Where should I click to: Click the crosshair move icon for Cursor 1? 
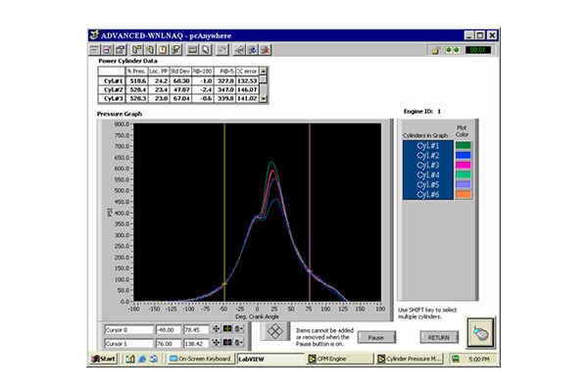pyautogui.click(x=216, y=342)
